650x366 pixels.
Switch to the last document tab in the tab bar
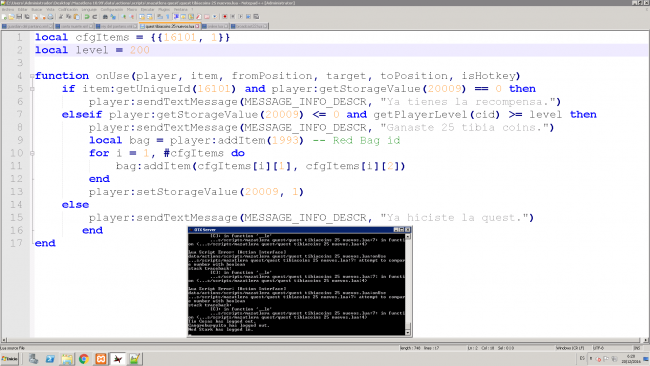[249, 26]
